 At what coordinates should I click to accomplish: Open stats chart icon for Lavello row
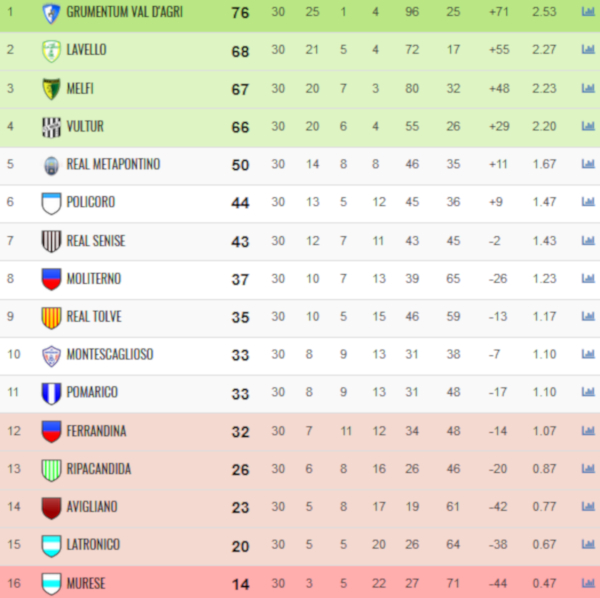point(588,49)
